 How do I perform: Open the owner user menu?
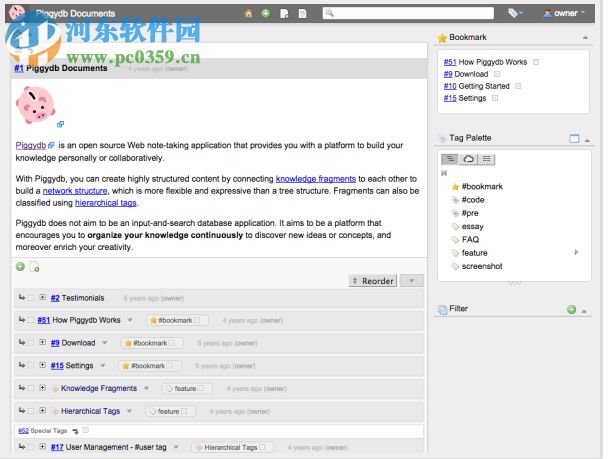click(x=564, y=13)
